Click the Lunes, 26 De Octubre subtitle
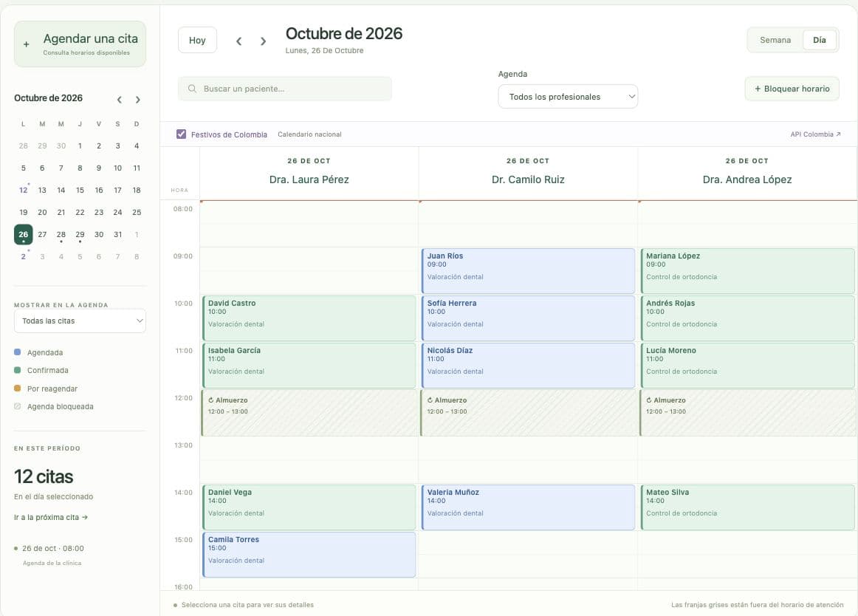The height and width of the screenshot is (616, 858). [324, 50]
